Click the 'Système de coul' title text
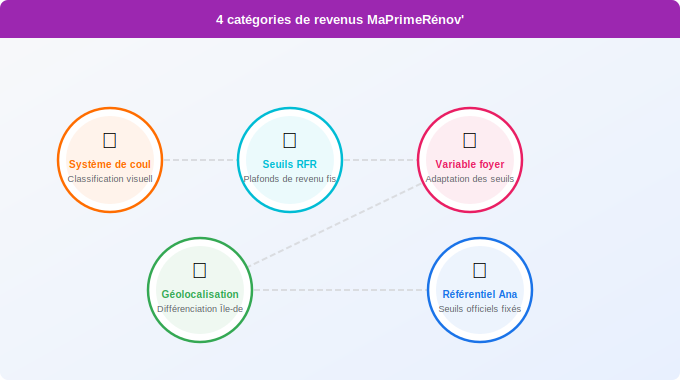 tap(110, 164)
